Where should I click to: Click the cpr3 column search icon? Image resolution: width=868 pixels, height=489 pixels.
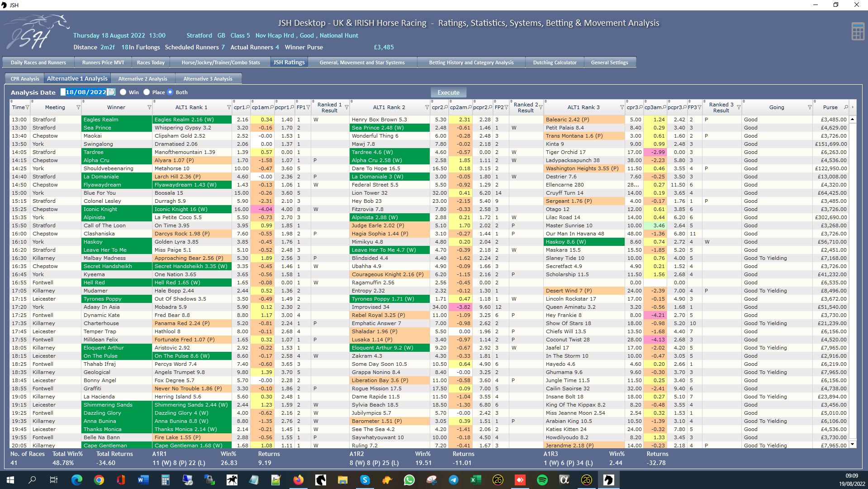click(x=640, y=107)
